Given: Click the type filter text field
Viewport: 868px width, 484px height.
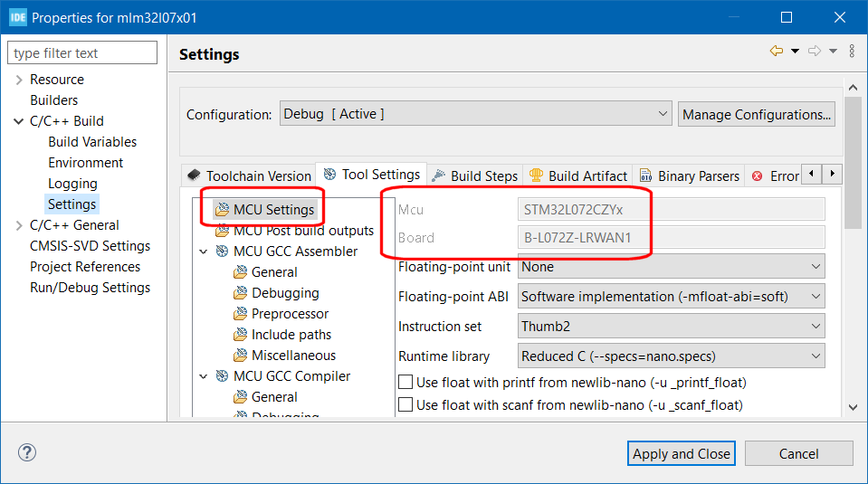Looking at the screenshot, I should pyautogui.click(x=82, y=52).
